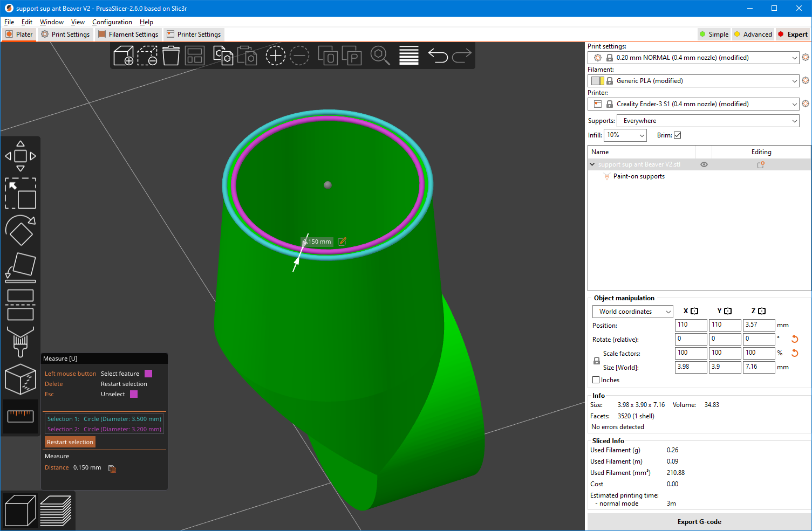The image size is (812, 531).
Task: Select the Move gizmo tool
Action: (21, 156)
